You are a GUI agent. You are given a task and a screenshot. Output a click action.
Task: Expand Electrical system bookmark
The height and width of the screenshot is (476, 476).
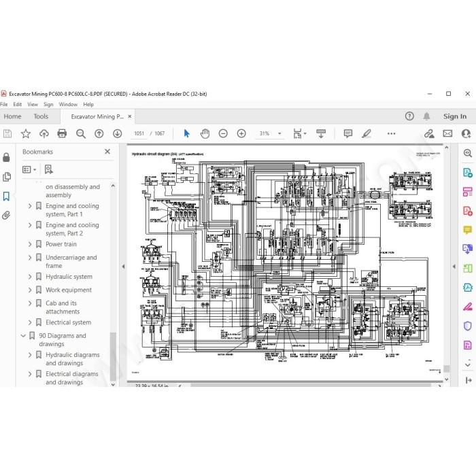point(30,322)
